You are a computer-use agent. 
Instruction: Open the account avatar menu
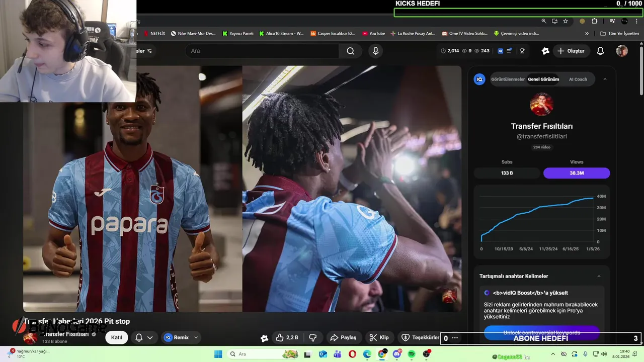pyautogui.click(x=622, y=51)
